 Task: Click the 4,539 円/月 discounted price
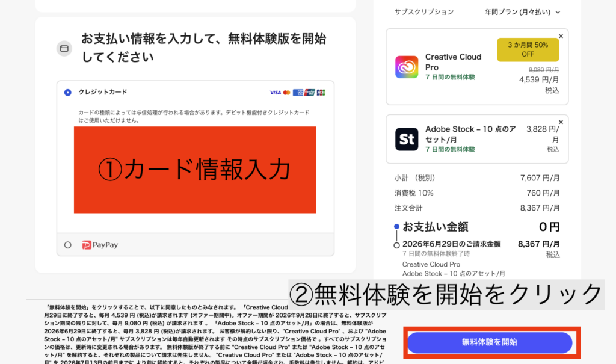tap(539, 80)
